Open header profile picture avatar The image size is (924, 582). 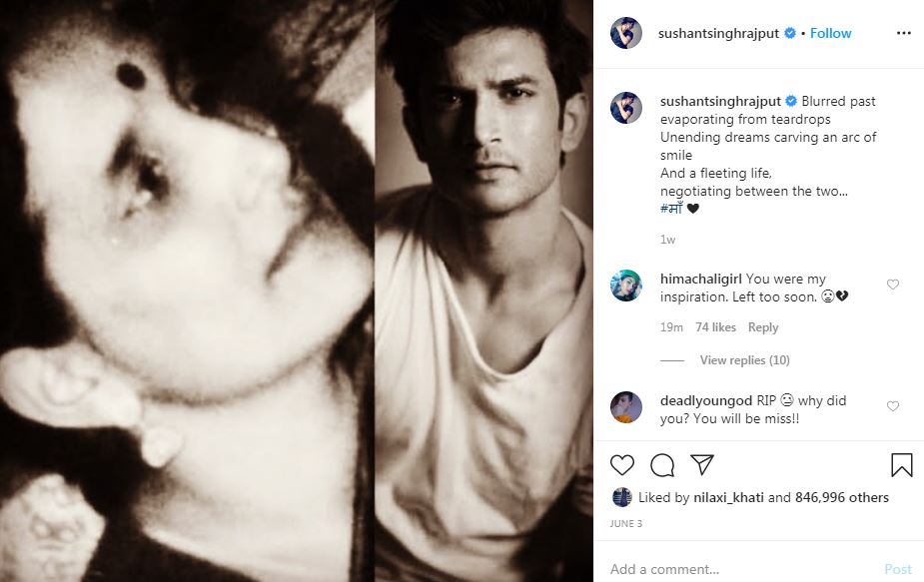click(x=625, y=33)
